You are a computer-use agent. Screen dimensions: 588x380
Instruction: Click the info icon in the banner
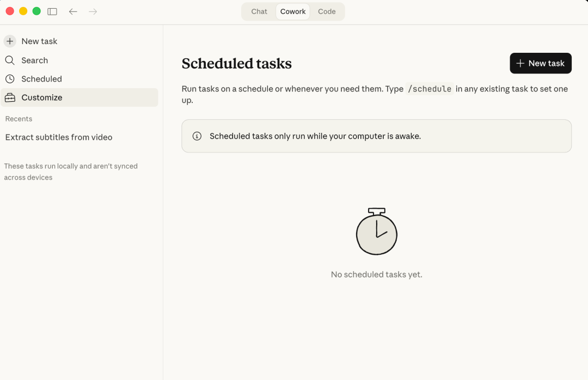click(197, 136)
